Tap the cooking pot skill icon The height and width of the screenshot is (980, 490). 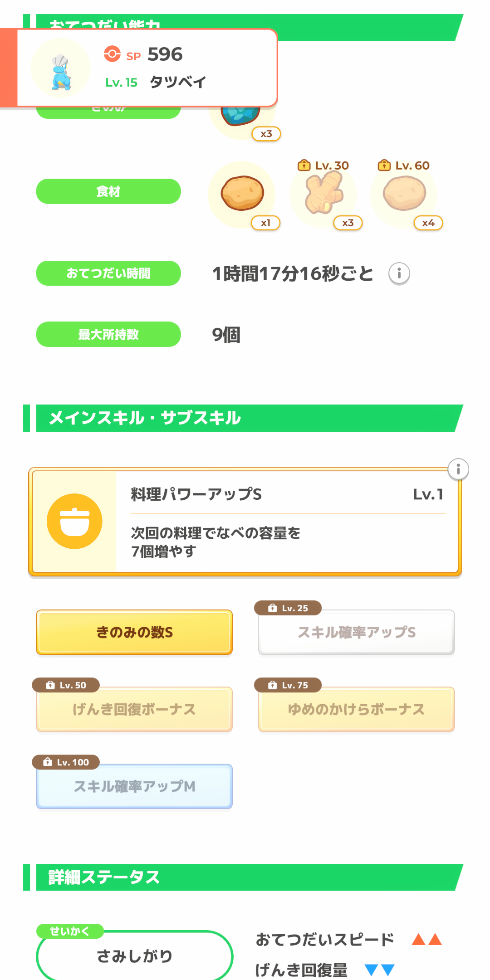click(x=74, y=521)
